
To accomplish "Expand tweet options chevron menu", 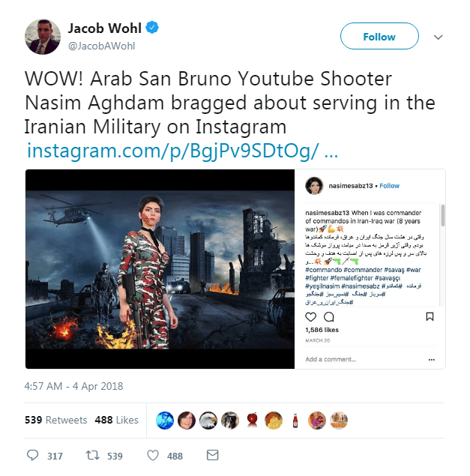I will tap(438, 37).
